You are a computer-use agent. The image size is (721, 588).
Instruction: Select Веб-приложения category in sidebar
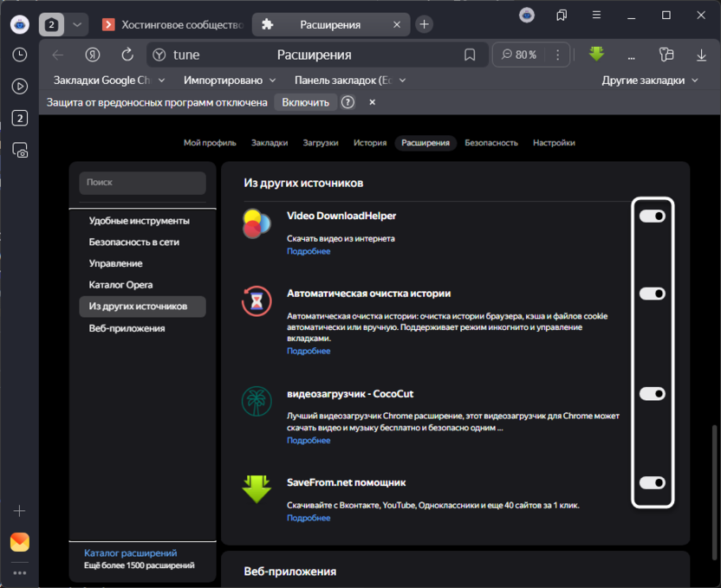142,328
